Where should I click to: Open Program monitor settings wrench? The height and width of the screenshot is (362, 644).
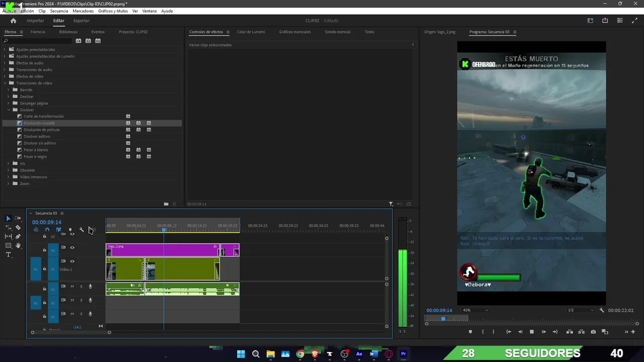602,310
